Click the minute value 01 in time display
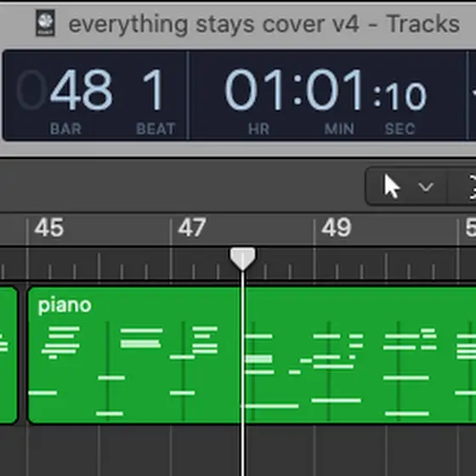The image size is (476, 476). 334,90
